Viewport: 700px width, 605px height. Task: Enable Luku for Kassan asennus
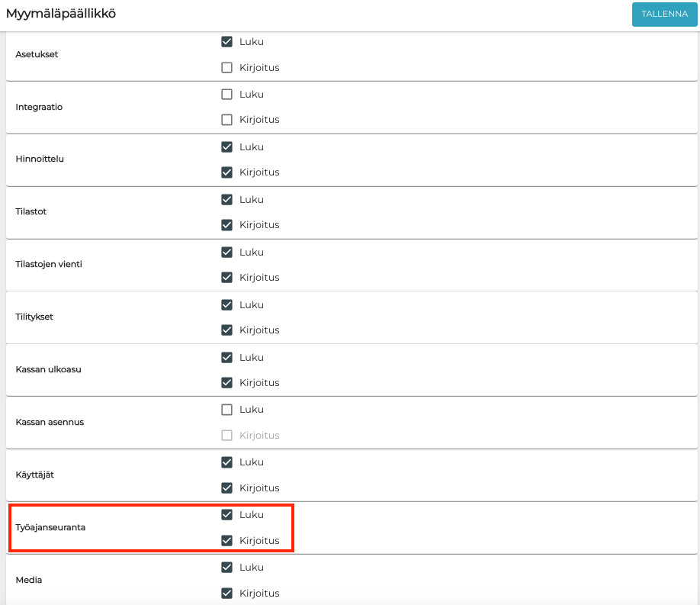pyautogui.click(x=226, y=410)
